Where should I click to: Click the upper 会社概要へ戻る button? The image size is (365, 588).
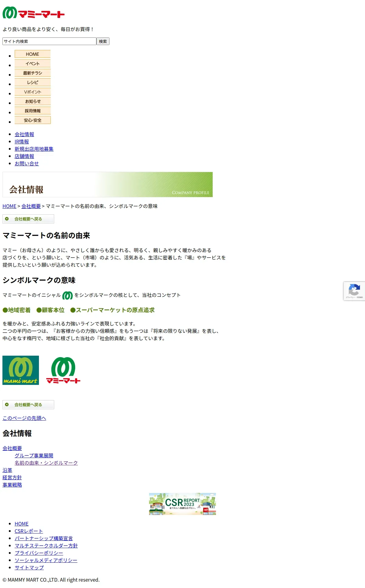(28, 219)
